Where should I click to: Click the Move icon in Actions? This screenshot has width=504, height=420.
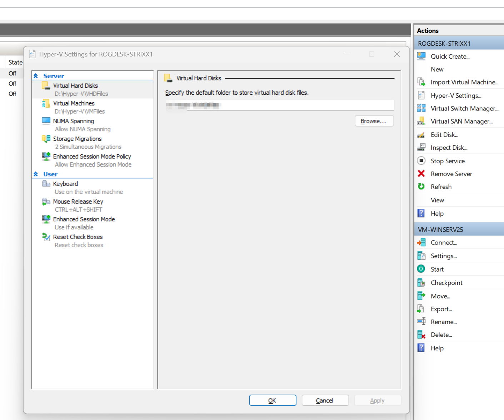pos(421,296)
